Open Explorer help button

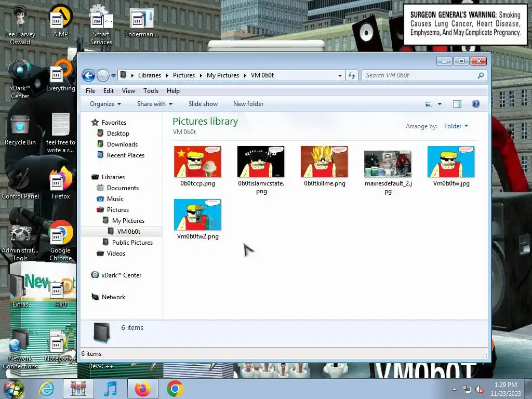tap(476, 104)
